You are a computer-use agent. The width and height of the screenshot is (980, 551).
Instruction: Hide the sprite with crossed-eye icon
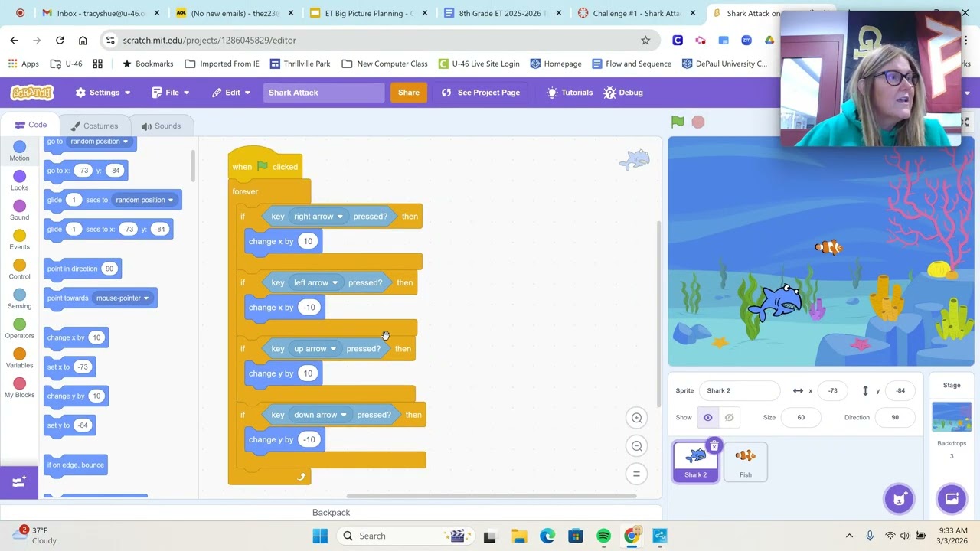pyautogui.click(x=729, y=417)
